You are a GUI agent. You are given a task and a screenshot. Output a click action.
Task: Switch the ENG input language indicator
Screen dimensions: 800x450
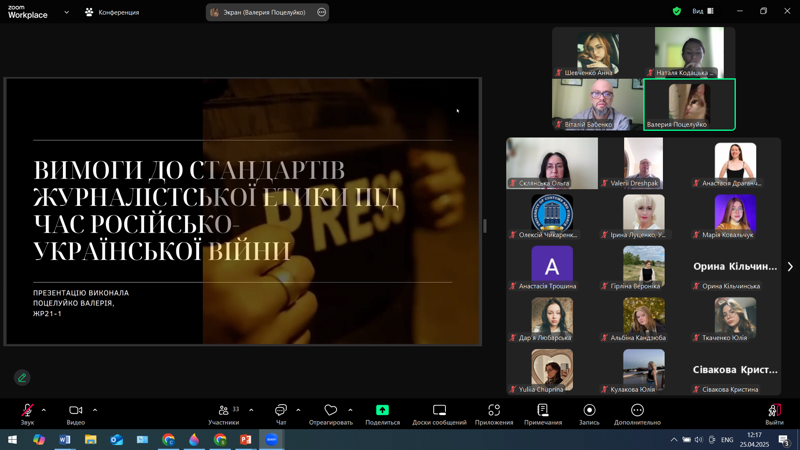(727, 439)
